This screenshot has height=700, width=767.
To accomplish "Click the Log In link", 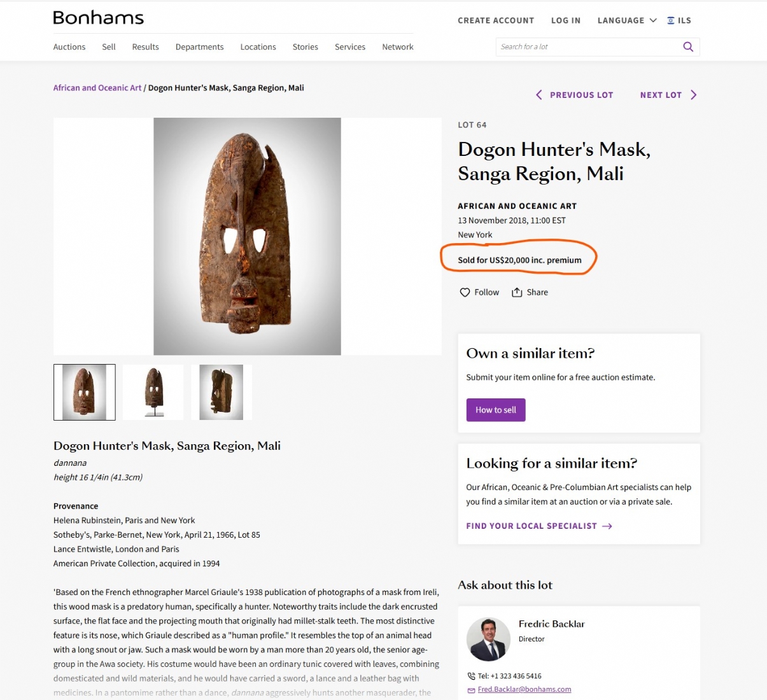I will [566, 20].
